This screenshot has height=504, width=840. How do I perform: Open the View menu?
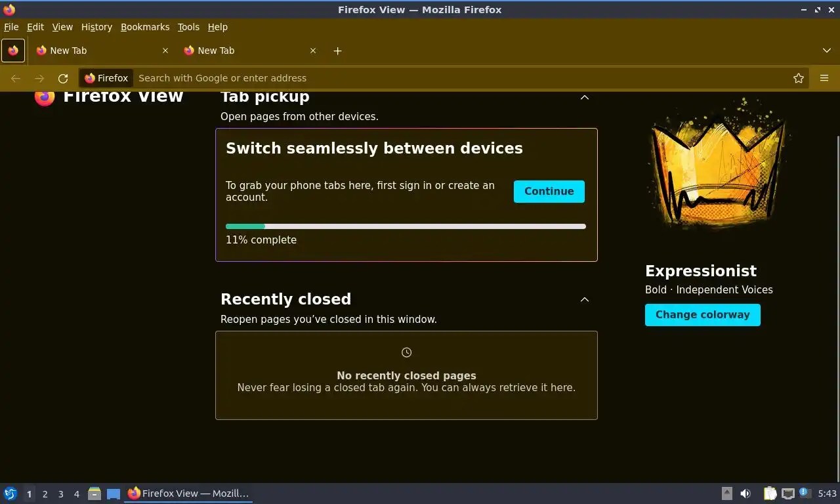pos(62,27)
